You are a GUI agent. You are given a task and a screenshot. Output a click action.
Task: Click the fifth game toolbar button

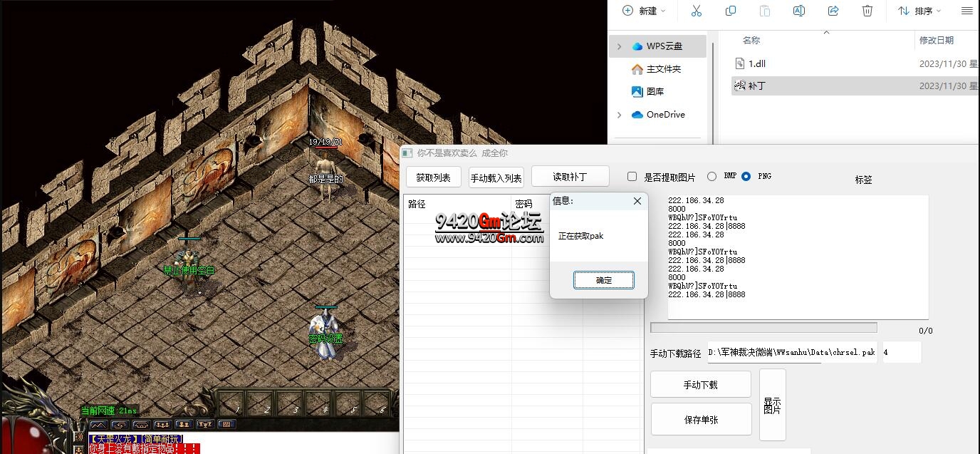pyautogui.click(x=184, y=425)
